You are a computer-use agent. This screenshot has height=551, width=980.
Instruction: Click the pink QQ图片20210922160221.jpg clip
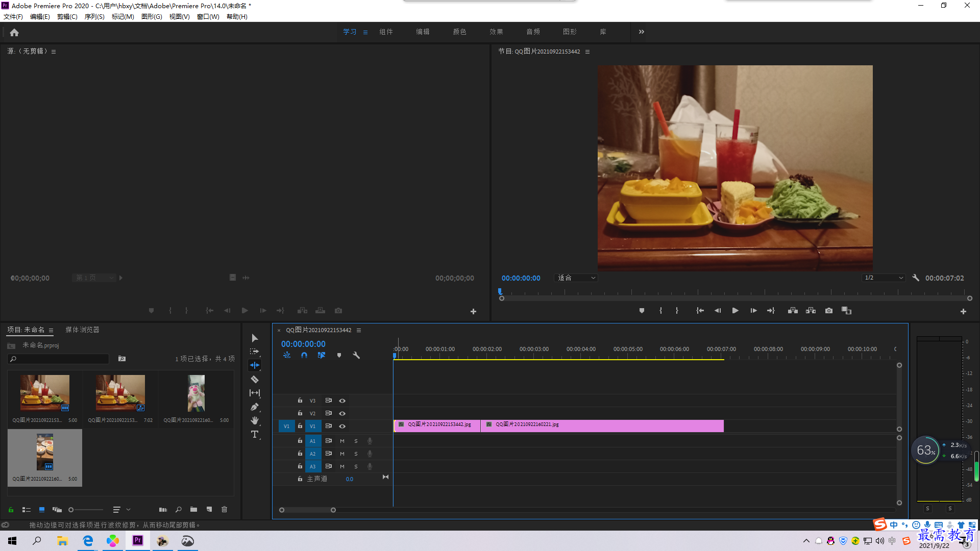tap(602, 426)
